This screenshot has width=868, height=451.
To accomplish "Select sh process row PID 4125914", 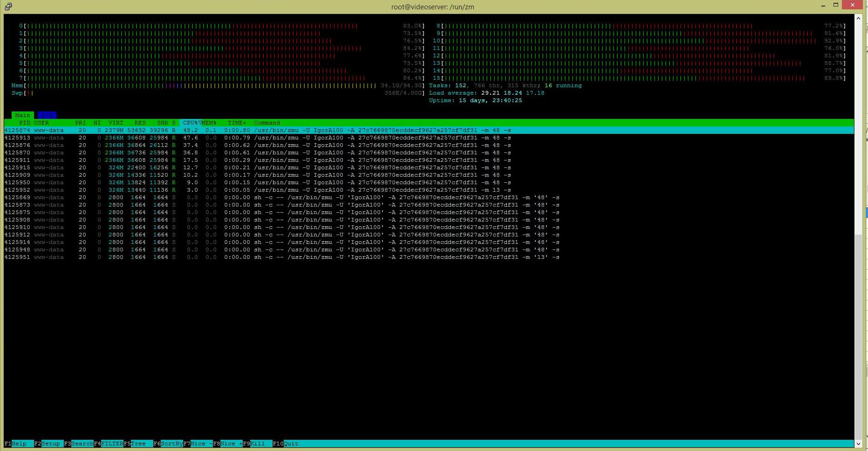I will tap(429, 242).
